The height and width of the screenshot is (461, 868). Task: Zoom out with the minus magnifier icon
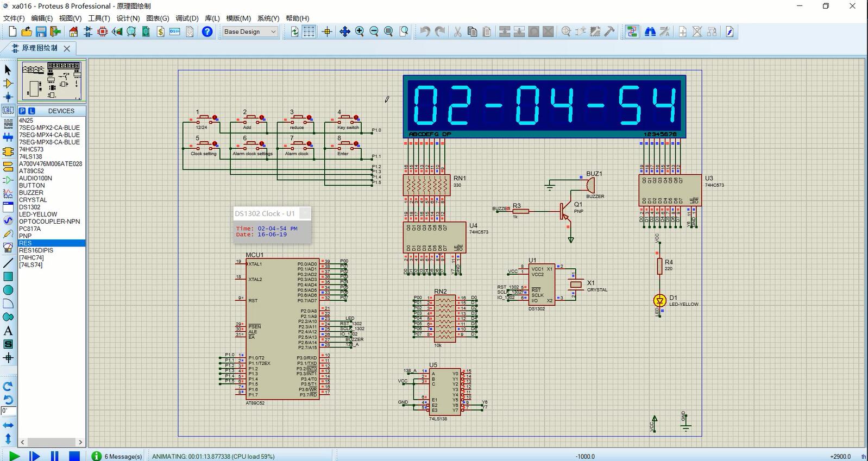374,31
